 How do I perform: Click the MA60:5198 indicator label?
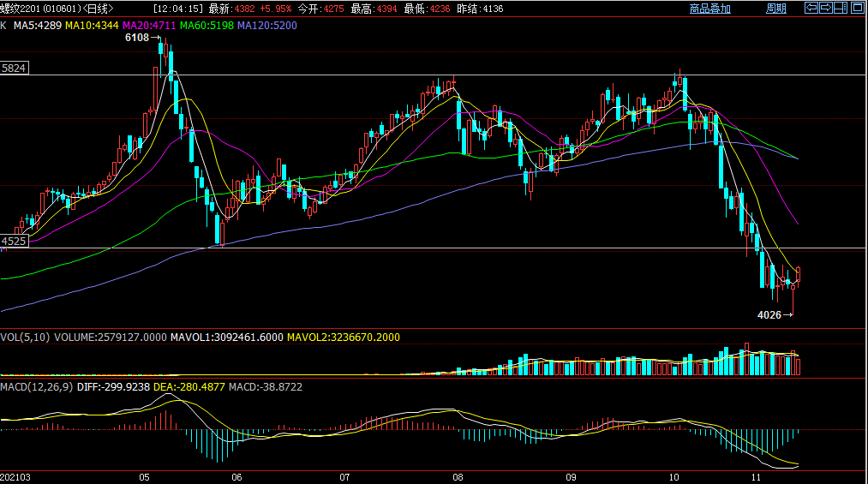tap(207, 26)
